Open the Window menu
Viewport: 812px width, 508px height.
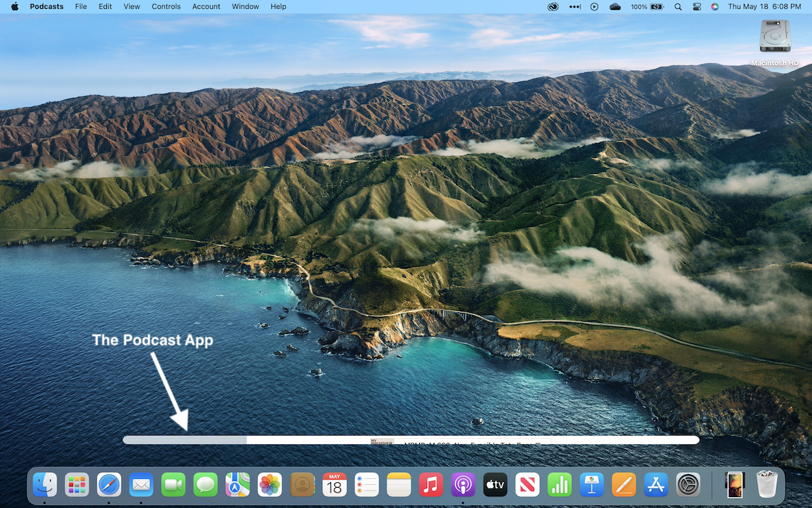245,6
